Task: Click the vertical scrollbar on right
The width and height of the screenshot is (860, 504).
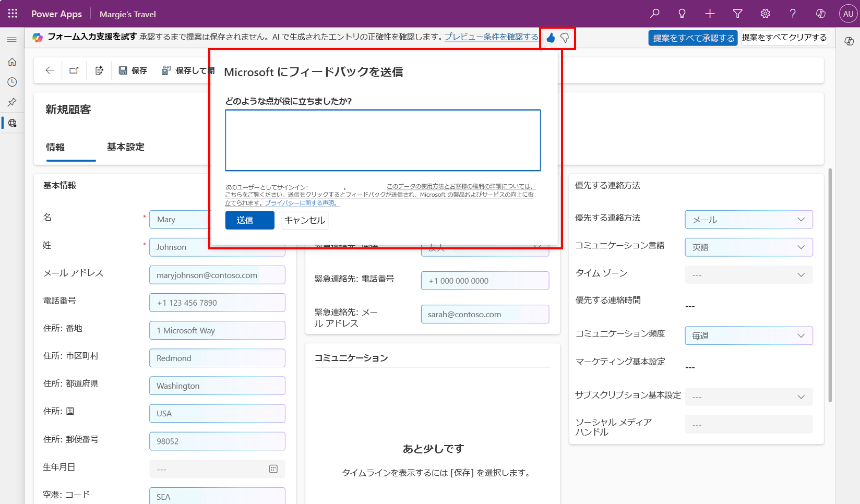Action: pos(830,285)
